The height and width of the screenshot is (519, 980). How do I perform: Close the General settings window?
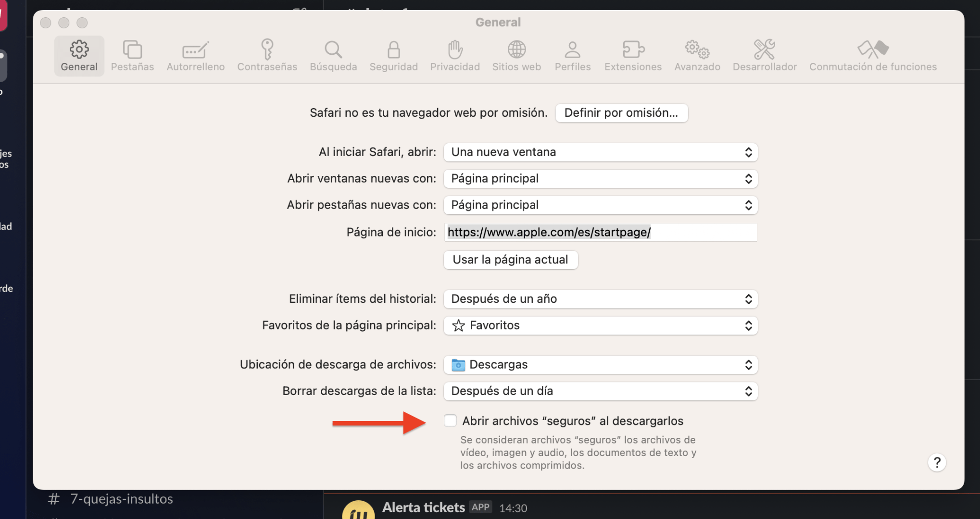click(46, 23)
